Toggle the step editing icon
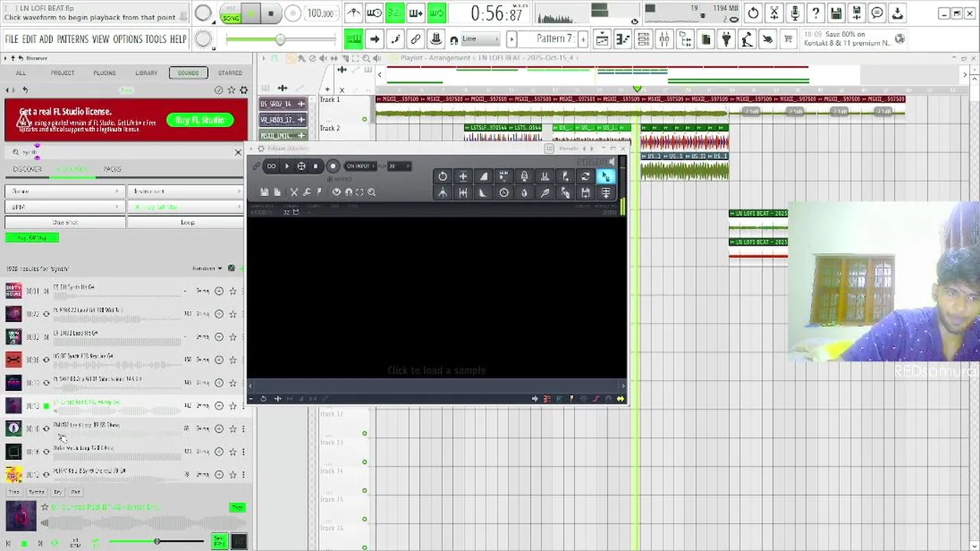 pos(395,39)
